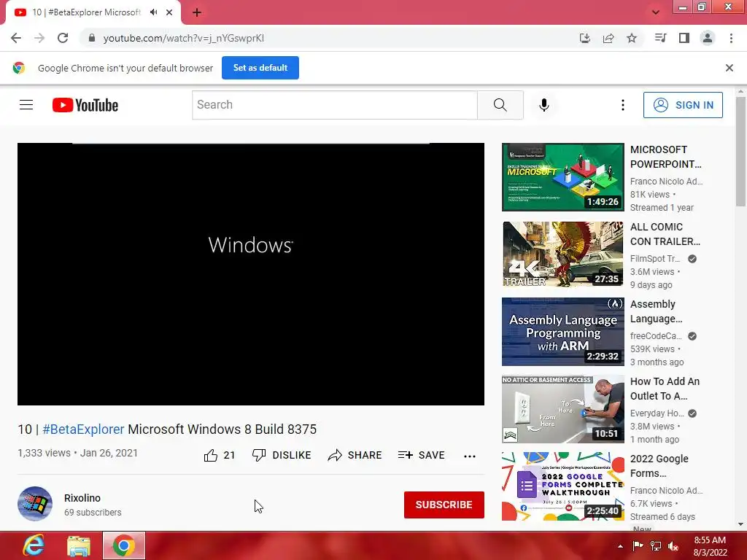Click the URL in the address bar
This screenshot has height=560, width=747.
pos(183,38)
